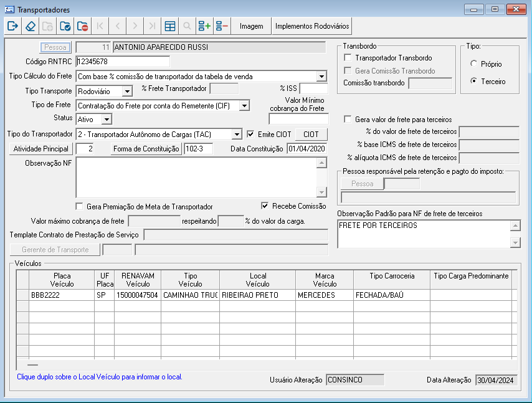The width and height of the screenshot is (532, 403).
Task: Click the % ISS input field
Action: (314, 88)
